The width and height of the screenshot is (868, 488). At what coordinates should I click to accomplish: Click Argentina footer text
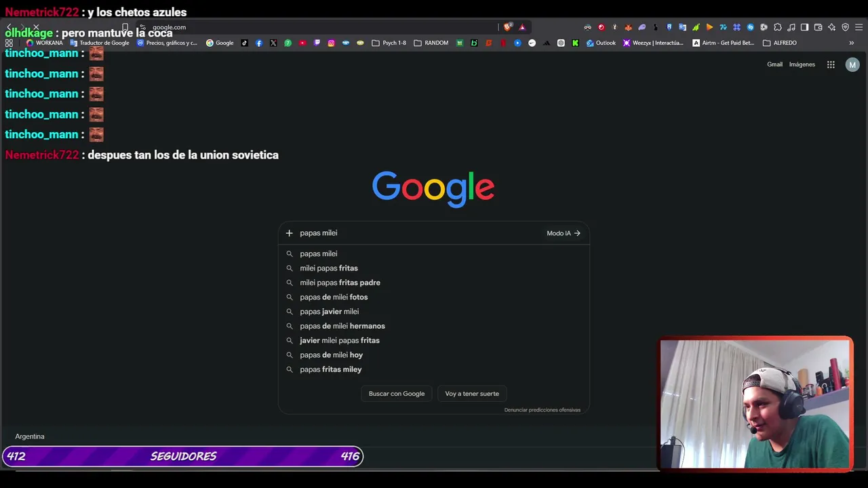click(30, 436)
